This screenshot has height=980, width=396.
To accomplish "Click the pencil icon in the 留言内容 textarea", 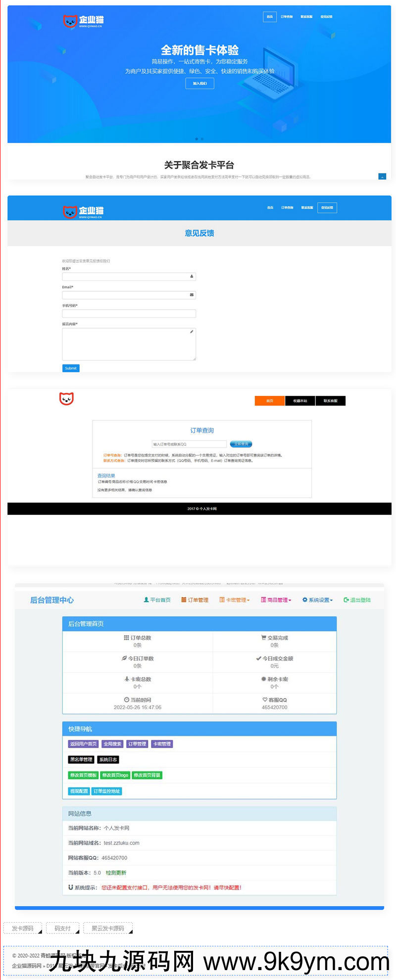I will 192,332.
